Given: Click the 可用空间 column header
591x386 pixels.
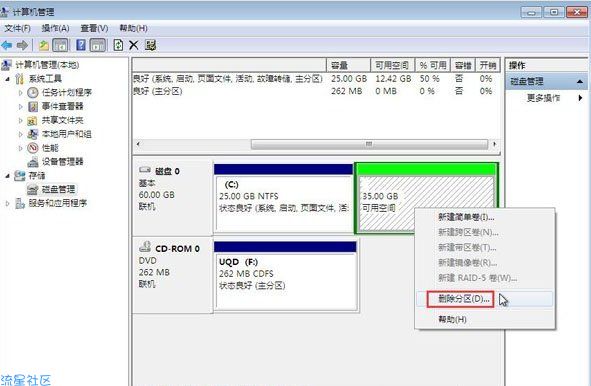Looking at the screenshot, I should [x=393, y=65].
